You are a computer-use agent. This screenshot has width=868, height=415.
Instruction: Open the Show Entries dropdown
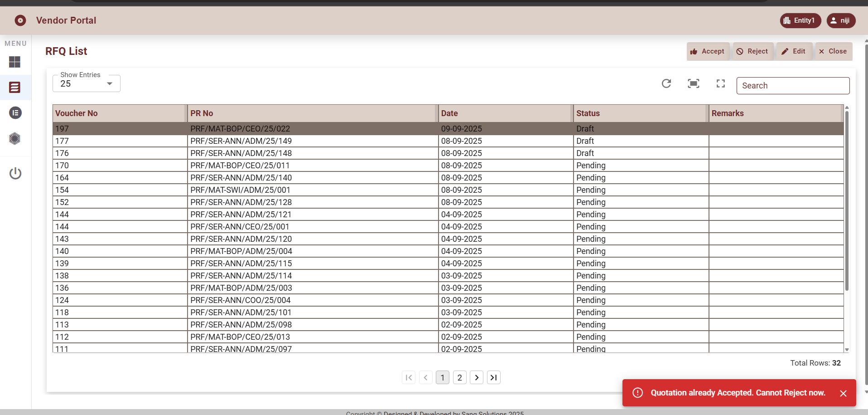pyautogui.click(x=86, y=84)
